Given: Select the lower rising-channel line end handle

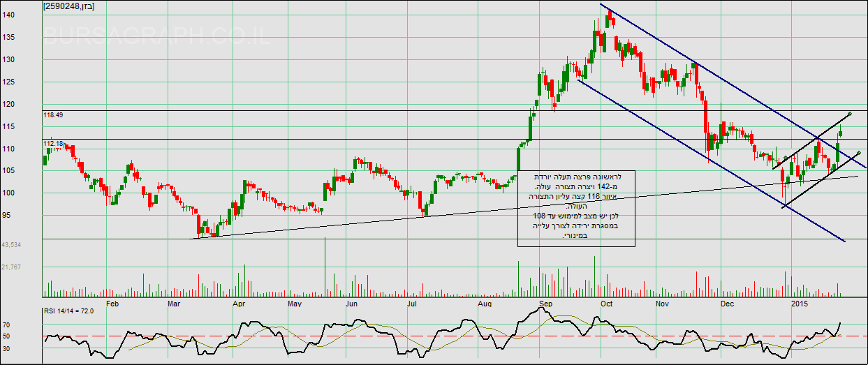Looking at the screenshot, I should tap(858, 152).
